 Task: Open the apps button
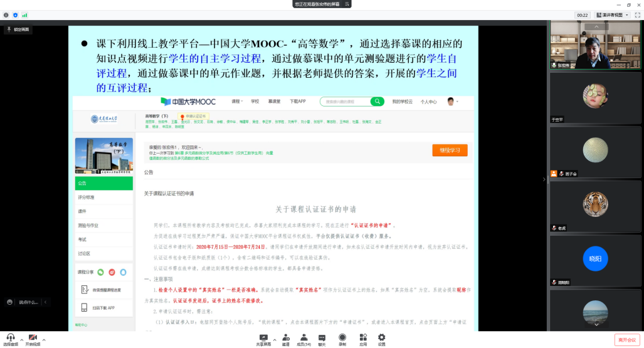coord(363,340)
